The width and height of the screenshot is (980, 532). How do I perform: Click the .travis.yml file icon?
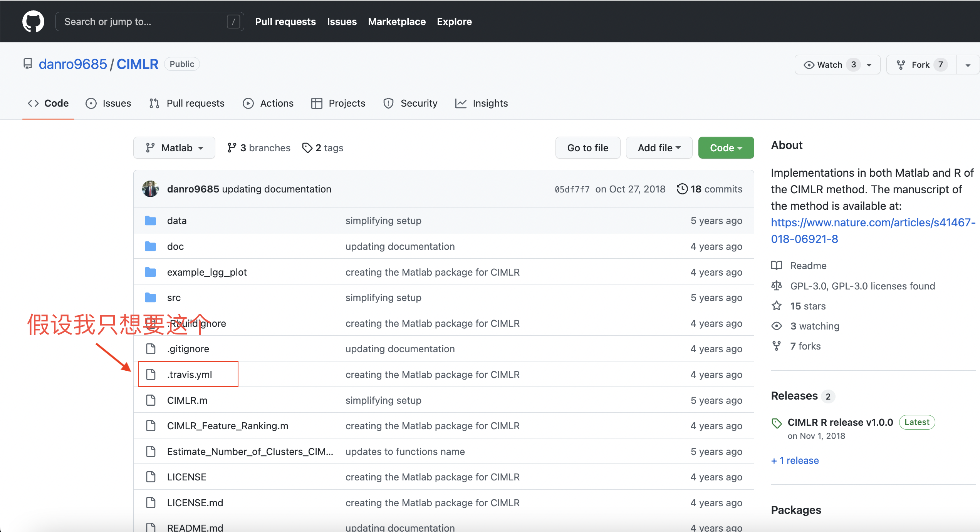[151, 374]
